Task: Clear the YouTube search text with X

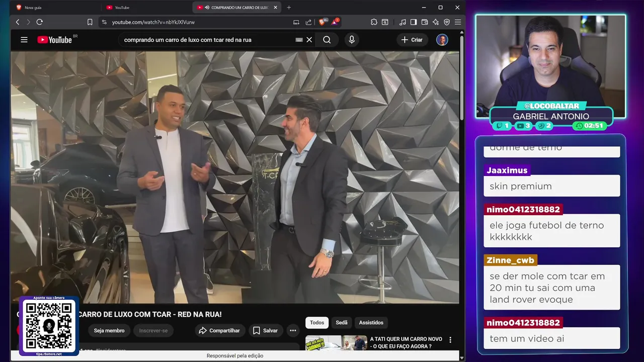Action: (x=309, y=40)
